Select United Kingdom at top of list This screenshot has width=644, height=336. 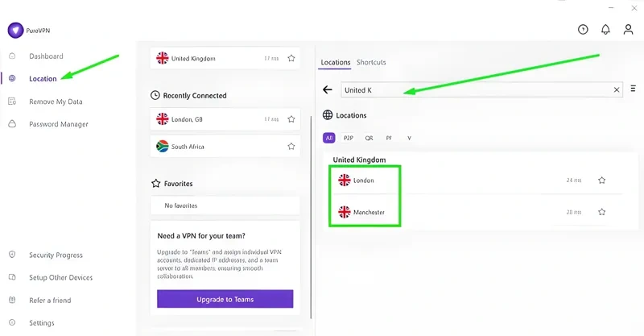tap(225, 58)
